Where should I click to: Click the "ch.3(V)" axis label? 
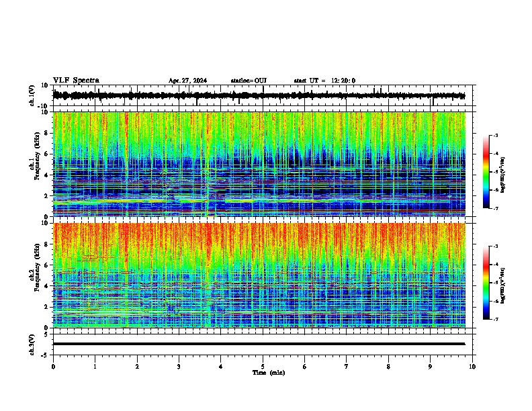(32, 345)
